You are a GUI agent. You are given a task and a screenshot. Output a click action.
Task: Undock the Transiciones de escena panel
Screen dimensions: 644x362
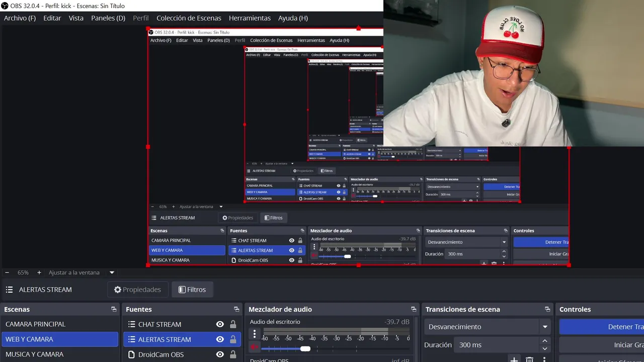click(x=547, y=309)
